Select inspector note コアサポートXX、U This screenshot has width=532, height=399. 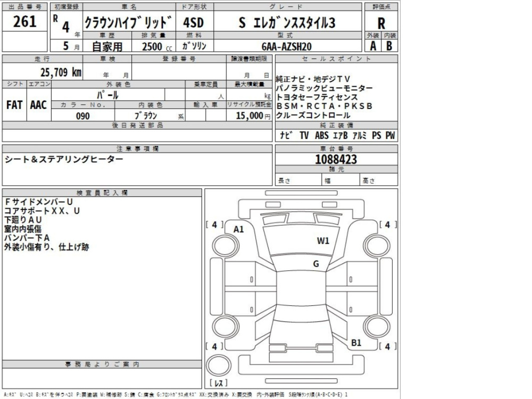click(42, 211)
